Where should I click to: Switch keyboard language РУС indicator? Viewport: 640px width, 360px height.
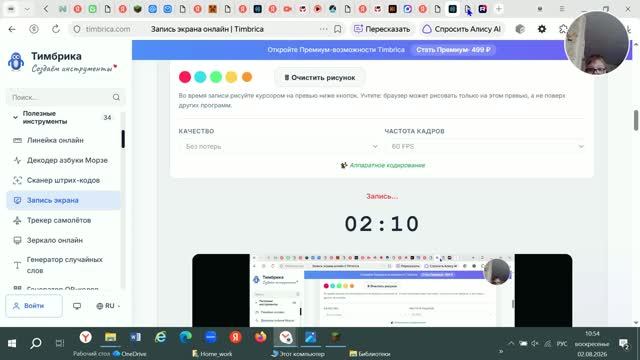tap(562, 344)
